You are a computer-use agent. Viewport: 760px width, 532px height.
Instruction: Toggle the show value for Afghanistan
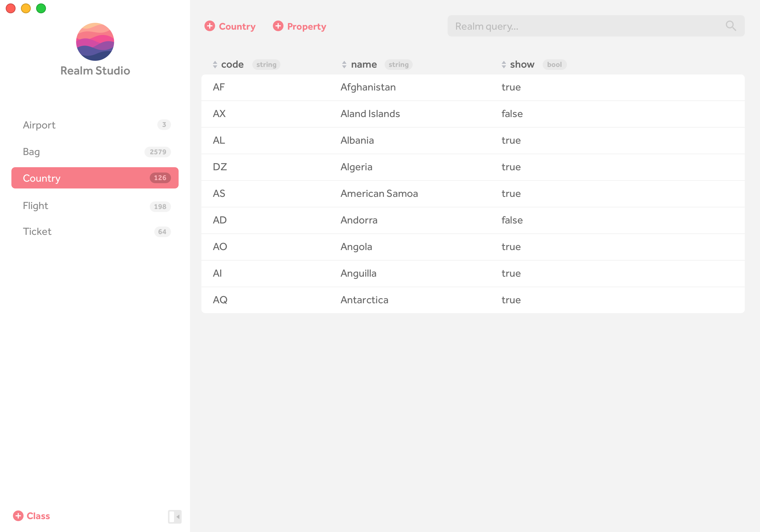click(x=511, y=87)
